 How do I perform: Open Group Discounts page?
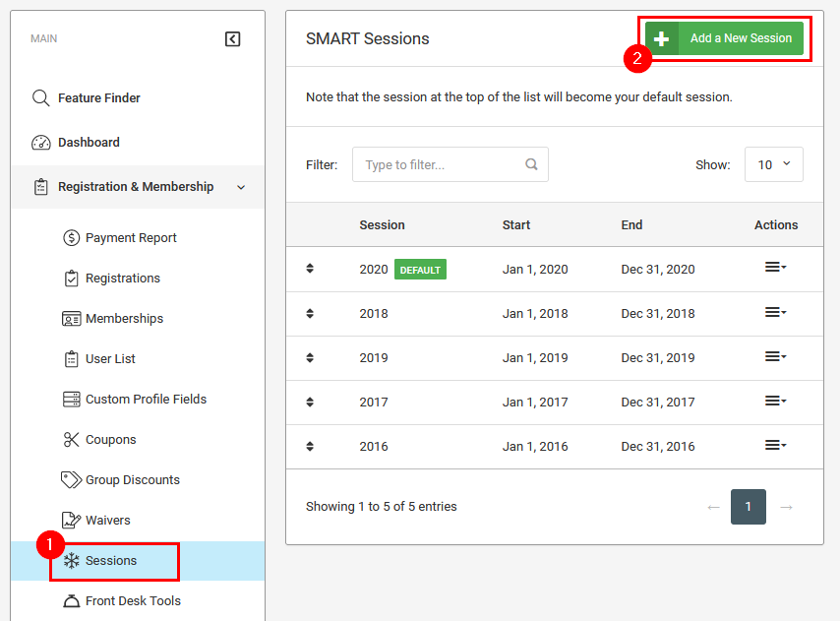[x=133, y=479]
